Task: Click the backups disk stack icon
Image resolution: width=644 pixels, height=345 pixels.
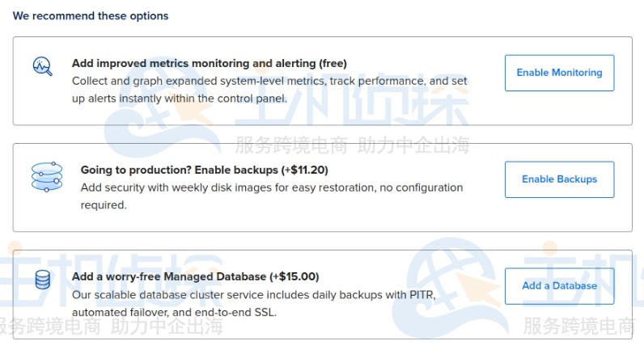Action: pos(46,177)
